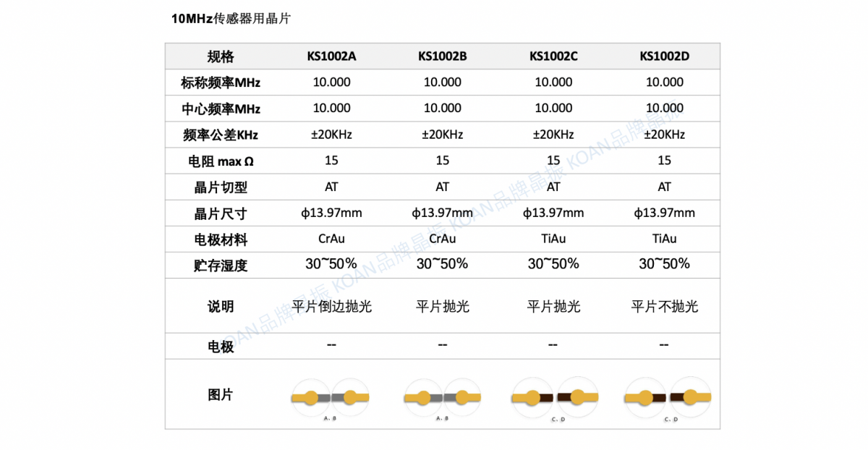Click the TiAu electrode material under KS1002D

(664, 239)
